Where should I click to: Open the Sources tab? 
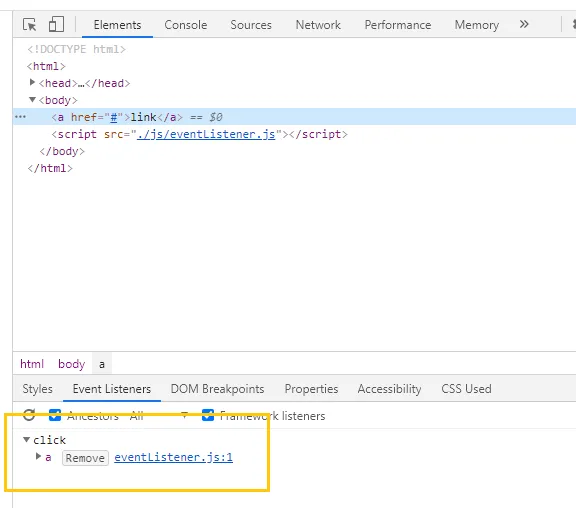pos(251,25)
